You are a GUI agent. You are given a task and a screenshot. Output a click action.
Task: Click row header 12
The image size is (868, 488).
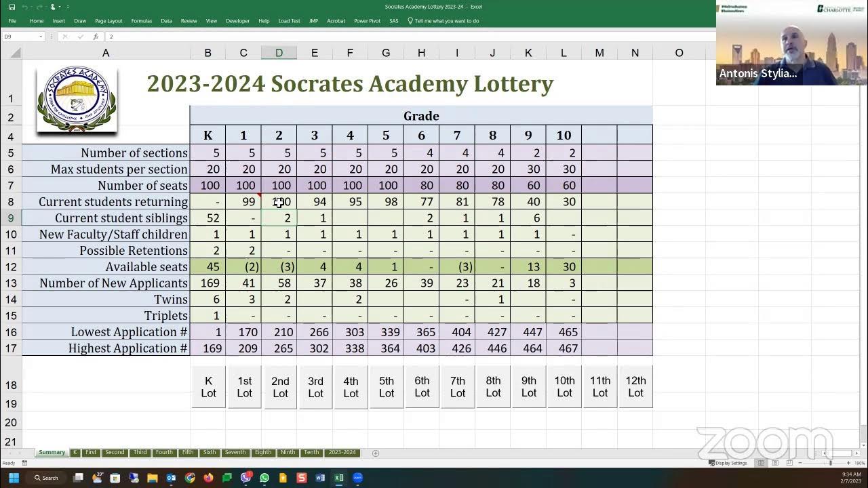coord(11,266)
